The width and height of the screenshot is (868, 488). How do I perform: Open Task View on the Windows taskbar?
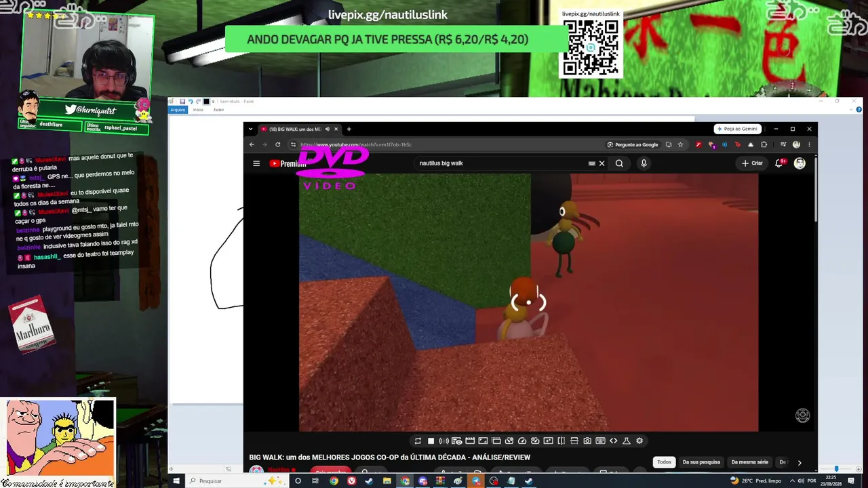pyautogui.click(x=315, y=481)
